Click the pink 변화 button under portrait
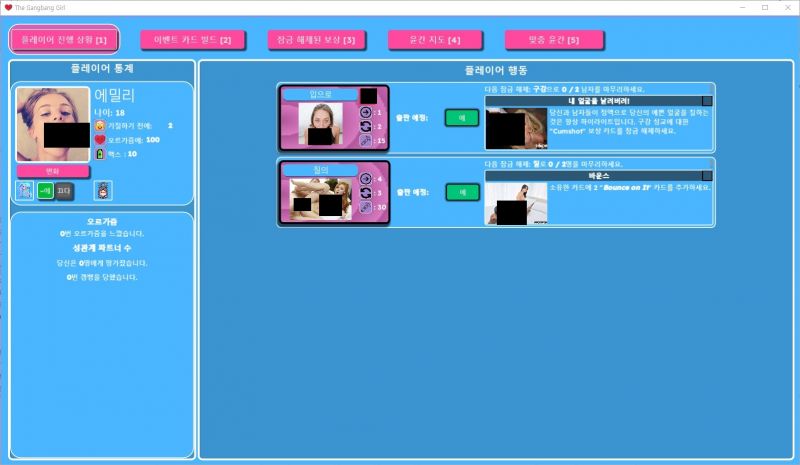 click(x=53, y=172)
